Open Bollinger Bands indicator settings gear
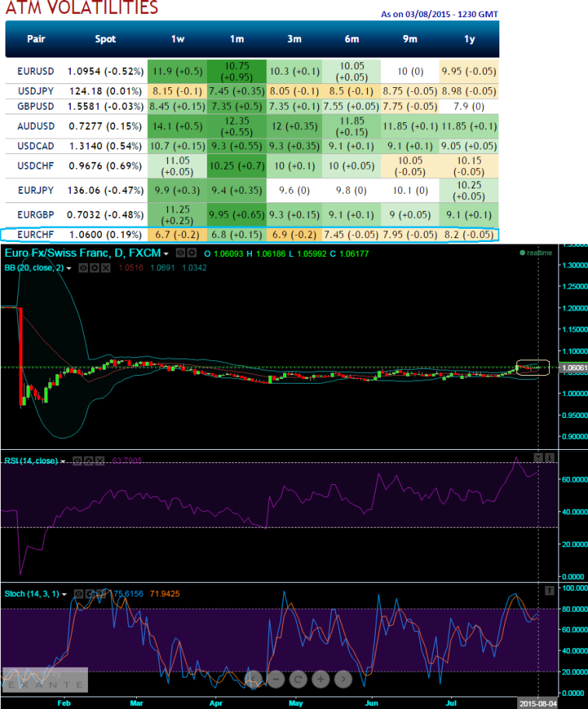 (93, 268)
